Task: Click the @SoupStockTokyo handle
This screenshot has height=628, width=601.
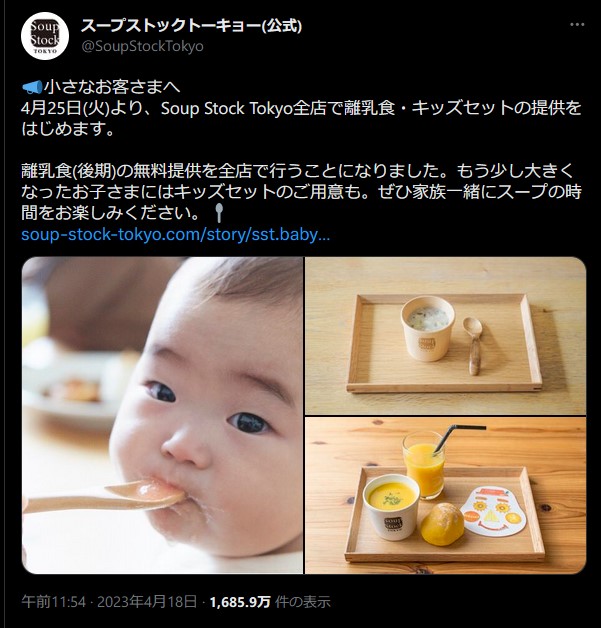Action: point(143,46)
